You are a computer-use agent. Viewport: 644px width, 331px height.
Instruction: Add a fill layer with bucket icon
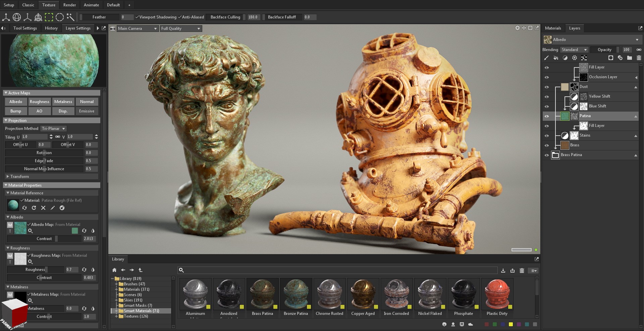[556, 58]
